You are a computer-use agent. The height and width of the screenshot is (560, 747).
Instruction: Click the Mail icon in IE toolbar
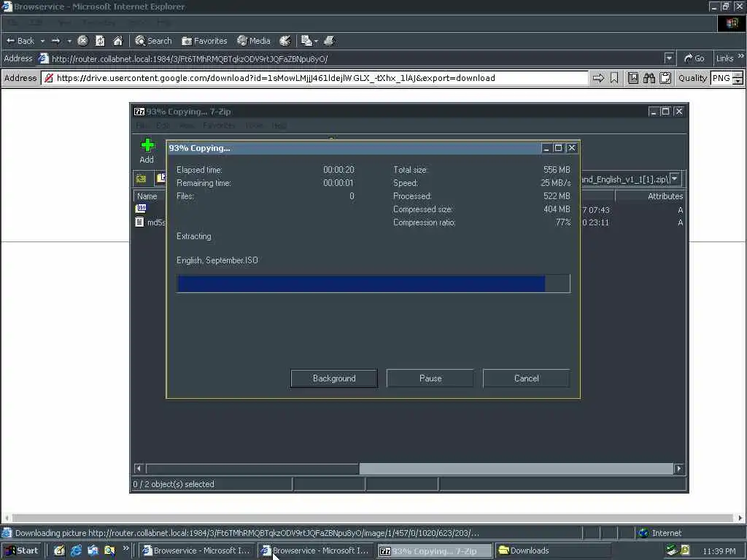pos(309,41)
